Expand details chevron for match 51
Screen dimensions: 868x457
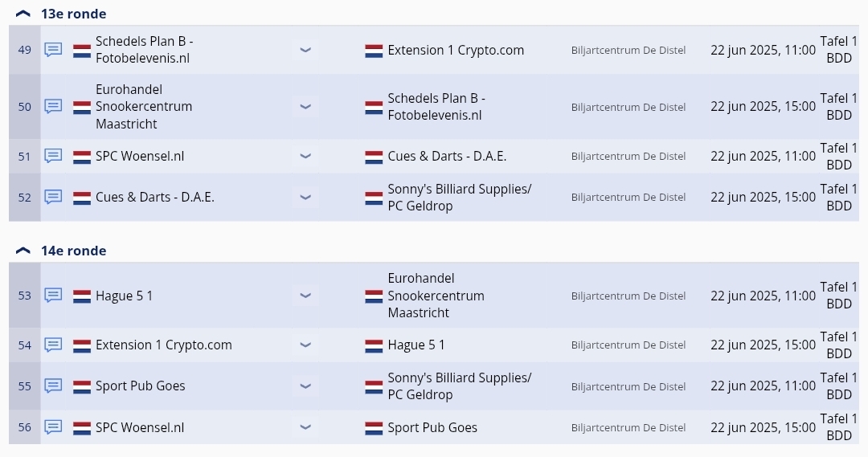coord(305,156)
